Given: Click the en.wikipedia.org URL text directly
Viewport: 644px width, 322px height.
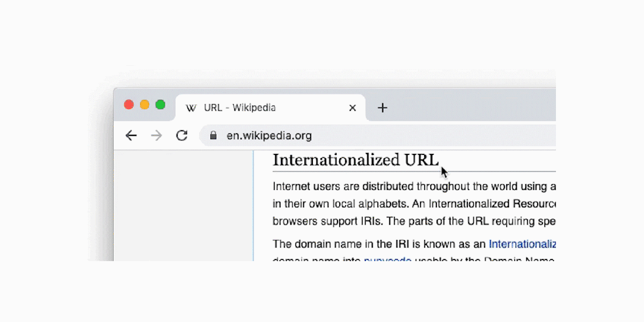Looking at the screenshot, I should click(x=269, y=135).
